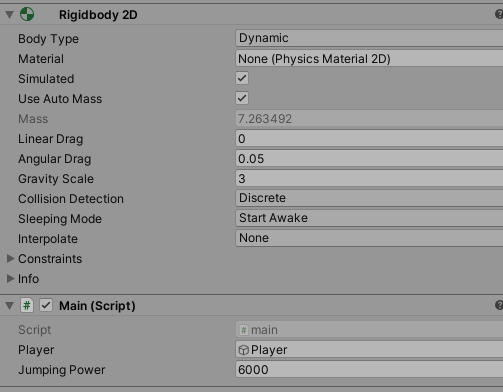Viewport: 503px width, 392px height.
Task: Click the Main script C# icon
Action: click(x=27, y=305)
